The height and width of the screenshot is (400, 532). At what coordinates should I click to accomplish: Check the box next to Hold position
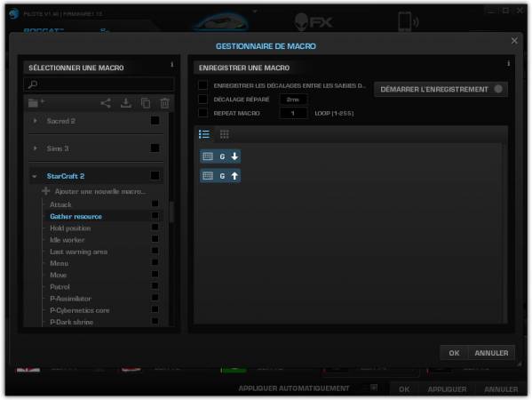coord(155,228)
